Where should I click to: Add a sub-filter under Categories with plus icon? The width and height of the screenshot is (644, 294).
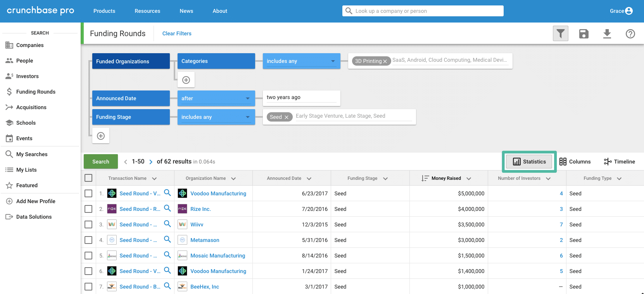(186, 80)
